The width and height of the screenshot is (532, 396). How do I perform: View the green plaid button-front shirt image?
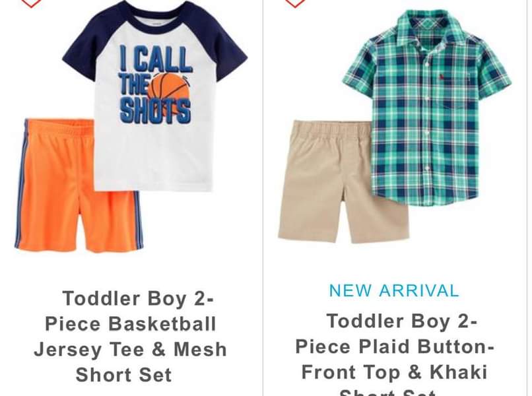point(427,108)
